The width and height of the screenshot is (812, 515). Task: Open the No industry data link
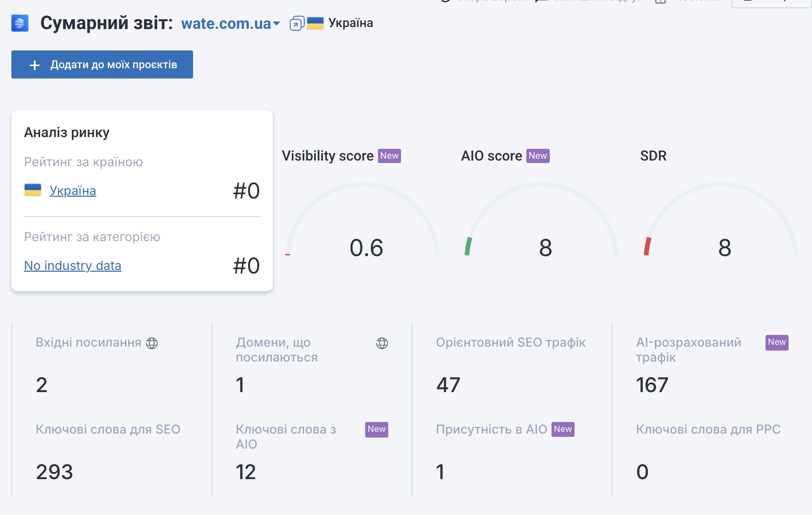(73, 266)
